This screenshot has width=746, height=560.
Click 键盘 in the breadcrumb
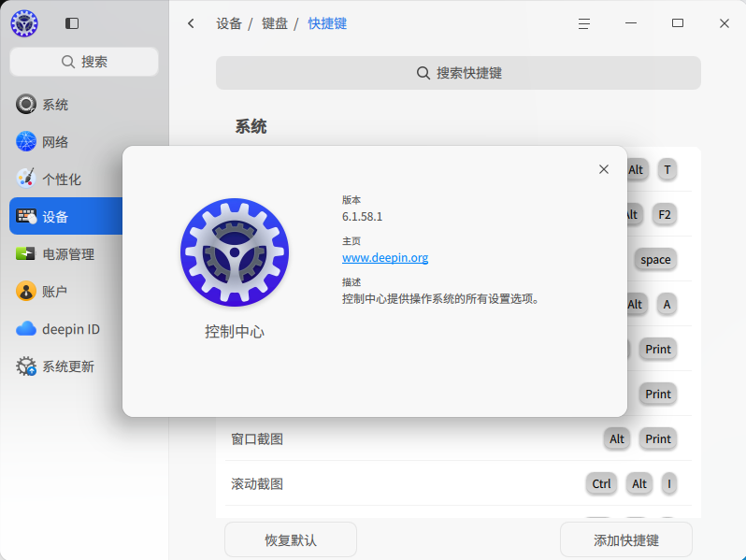pyautogui.click(x=275, y=23)
